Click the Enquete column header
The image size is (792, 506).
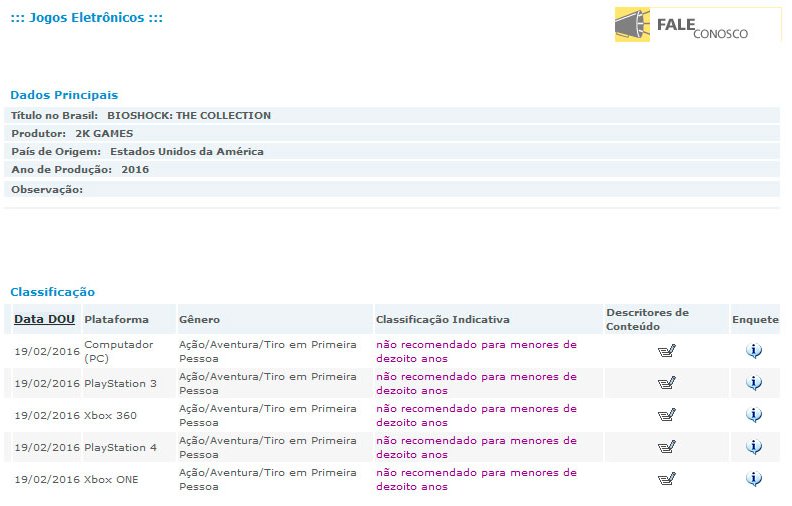point(755,320)
